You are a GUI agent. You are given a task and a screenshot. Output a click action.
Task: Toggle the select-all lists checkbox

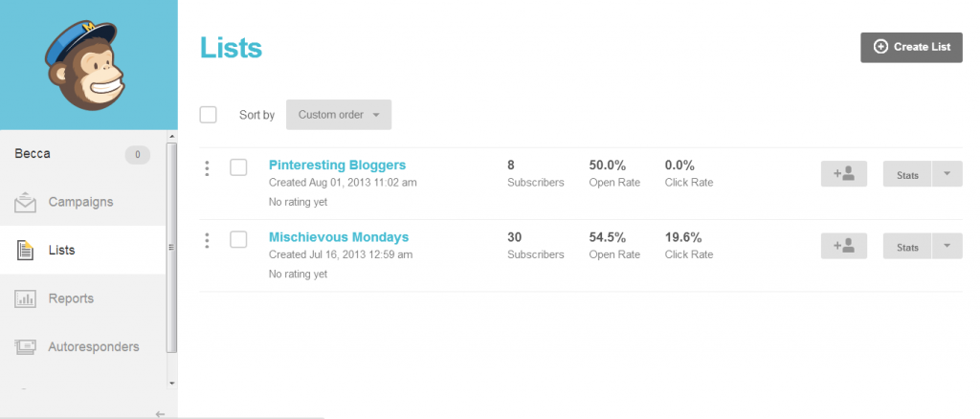(x=208, y=115)
